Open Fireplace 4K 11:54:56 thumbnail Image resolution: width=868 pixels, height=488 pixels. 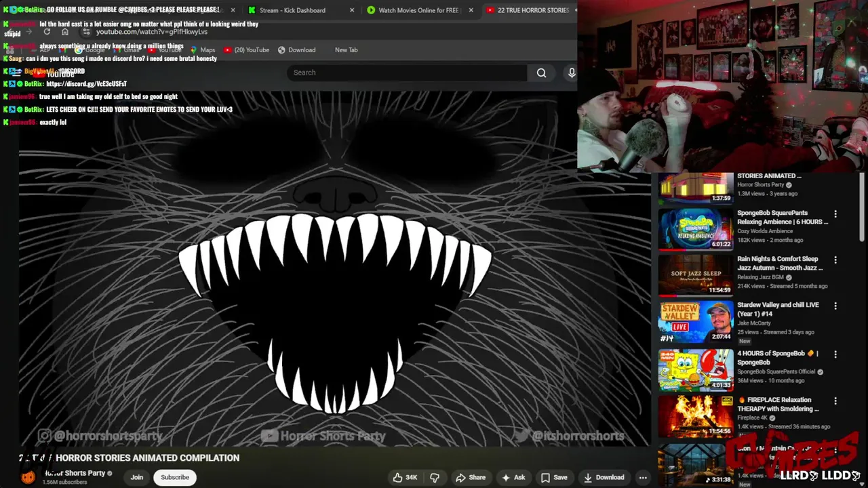click(696, 416)
